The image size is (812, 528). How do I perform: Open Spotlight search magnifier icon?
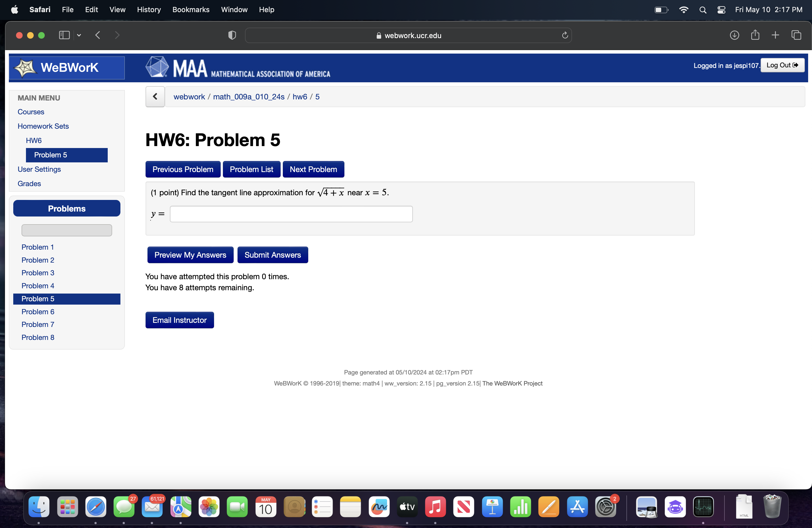pos(702,10)
